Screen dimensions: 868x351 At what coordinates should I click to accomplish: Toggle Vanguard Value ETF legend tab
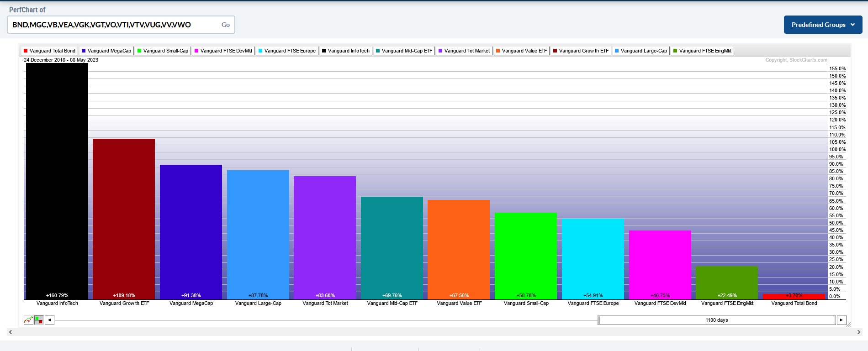(521, 51)
